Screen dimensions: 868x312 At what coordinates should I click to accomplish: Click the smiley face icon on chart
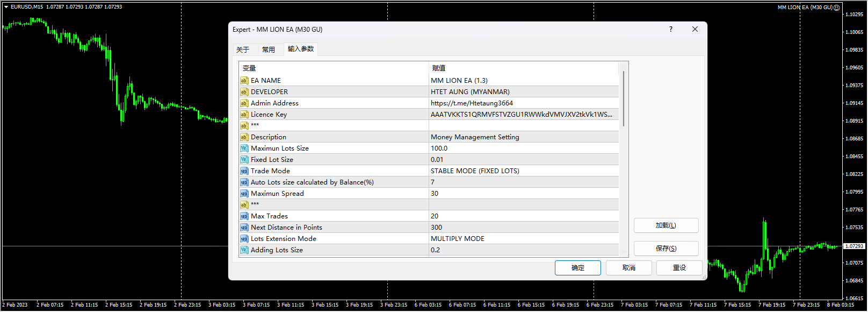836,8
